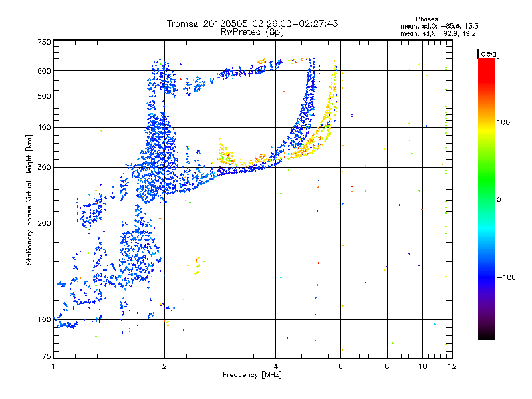Click the y-axis tick label '300'

(x=45, y=168)
